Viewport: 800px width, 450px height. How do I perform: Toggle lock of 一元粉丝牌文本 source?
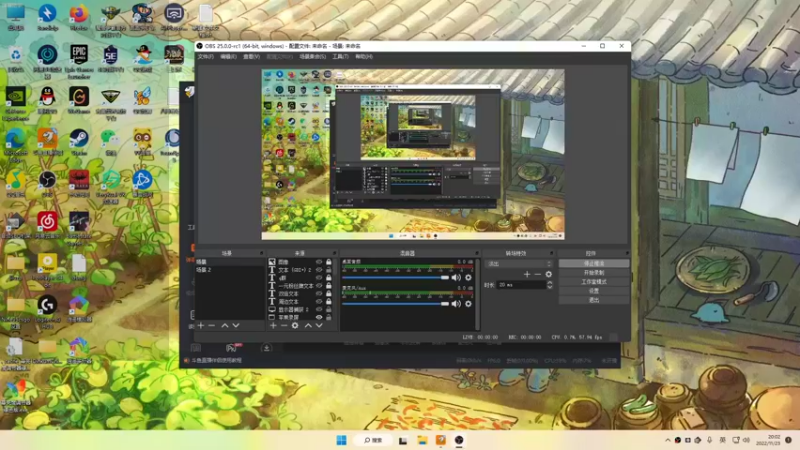tap(329, 286)
